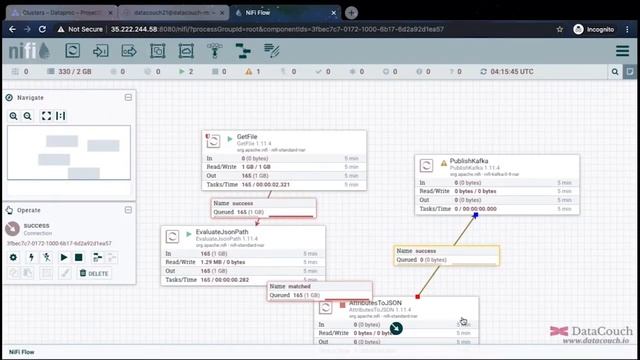Collapse the Navigate panel
The width and height of the screenshot is (640, 360).
point(128,98)
